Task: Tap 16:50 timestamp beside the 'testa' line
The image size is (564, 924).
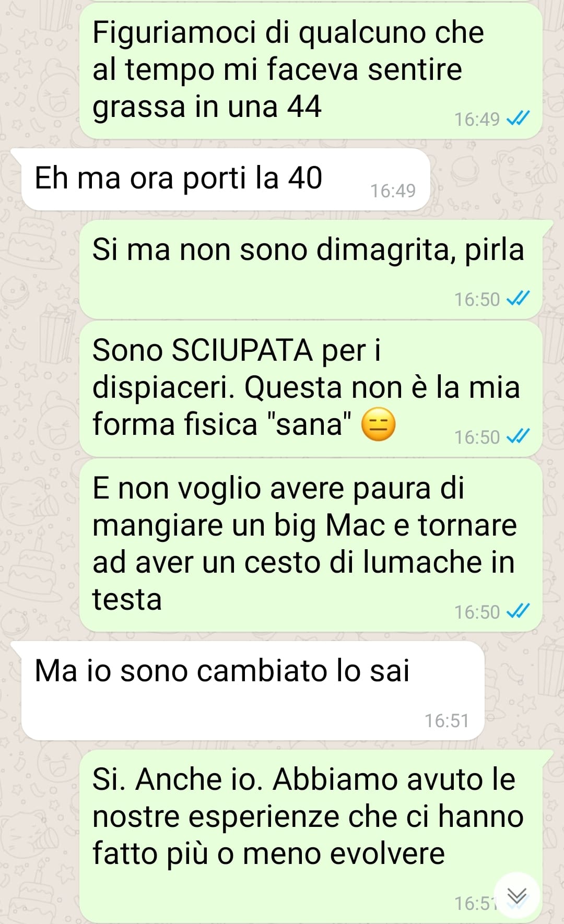Action: point(477,612)
